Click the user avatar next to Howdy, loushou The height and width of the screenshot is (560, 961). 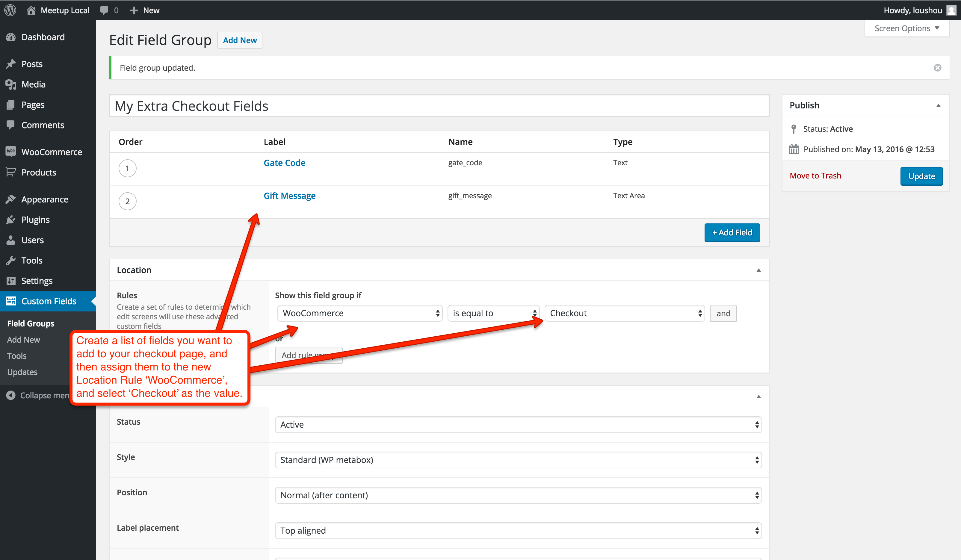(x=951, y=10)
